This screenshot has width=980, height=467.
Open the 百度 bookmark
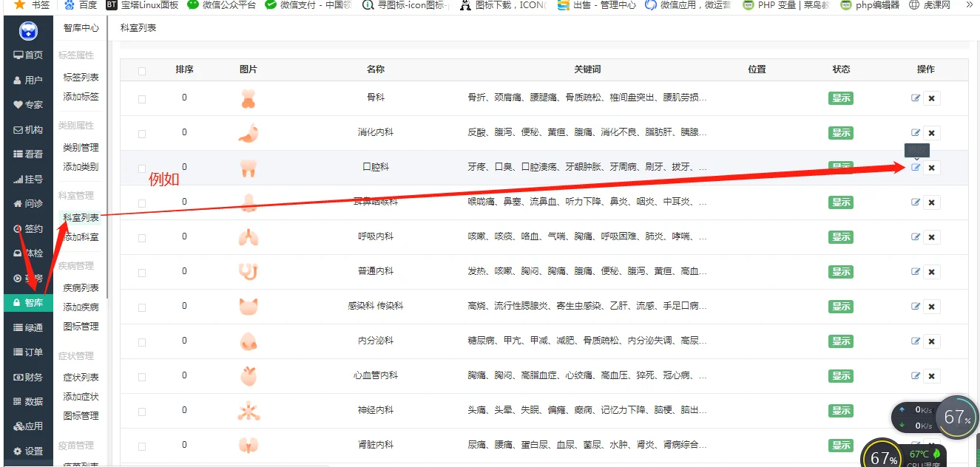(81, 4)
